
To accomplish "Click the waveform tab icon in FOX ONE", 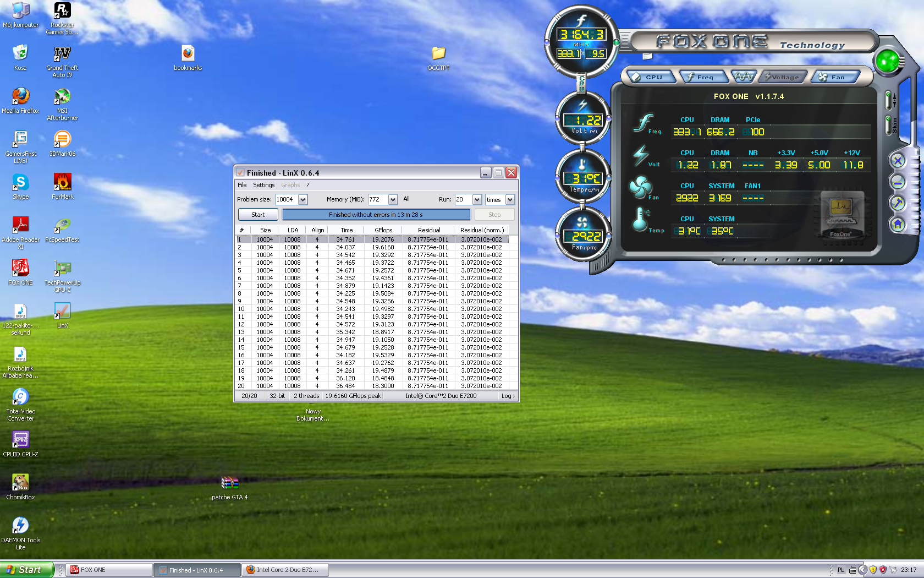I will click(x=744, y=77).
